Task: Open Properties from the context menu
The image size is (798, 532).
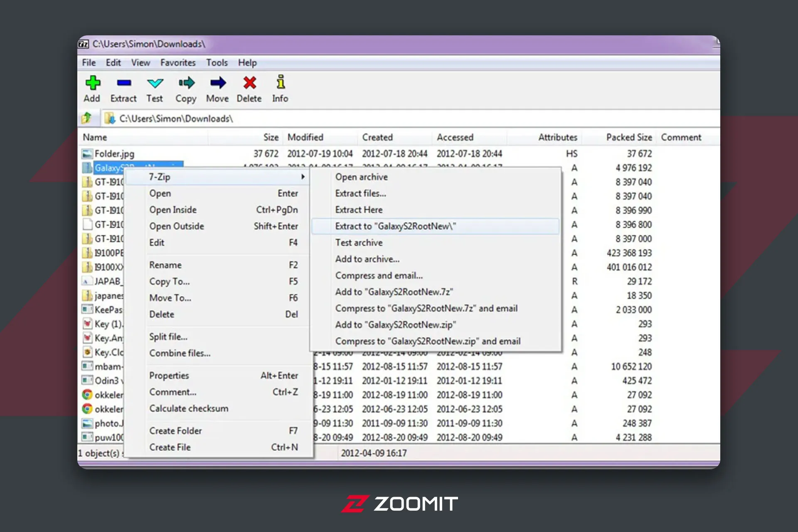Action: tap(217, 376)
